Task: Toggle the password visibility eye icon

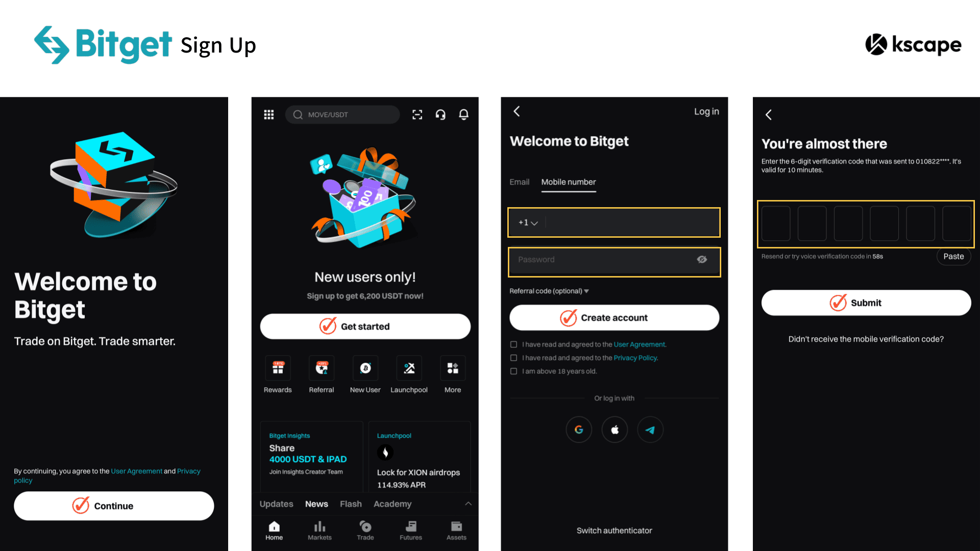Action: (701, 260)
